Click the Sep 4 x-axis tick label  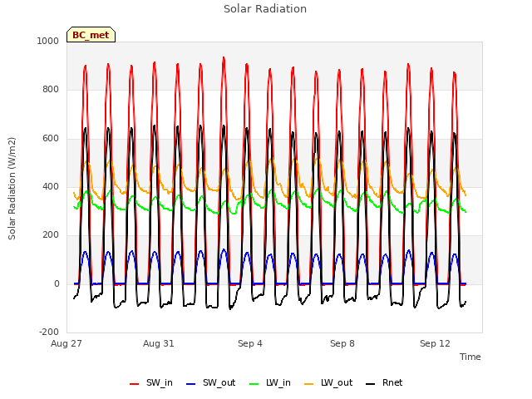(x=250, y=343)
